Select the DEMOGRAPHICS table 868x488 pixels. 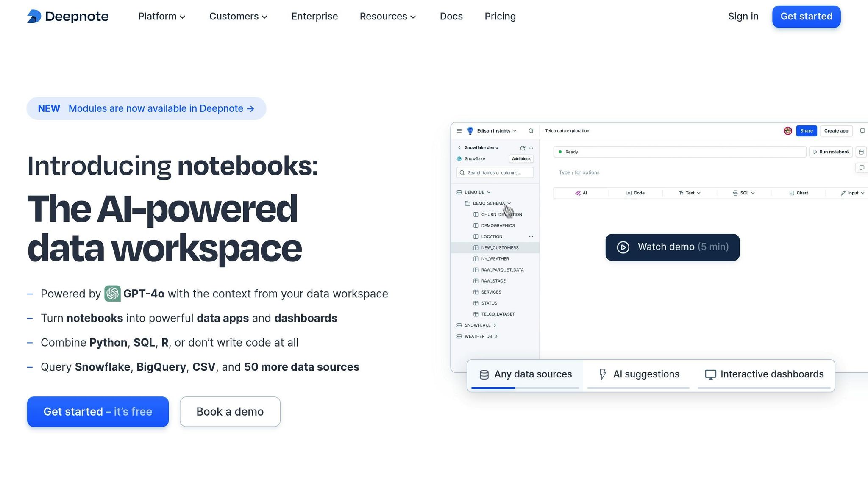498,226
